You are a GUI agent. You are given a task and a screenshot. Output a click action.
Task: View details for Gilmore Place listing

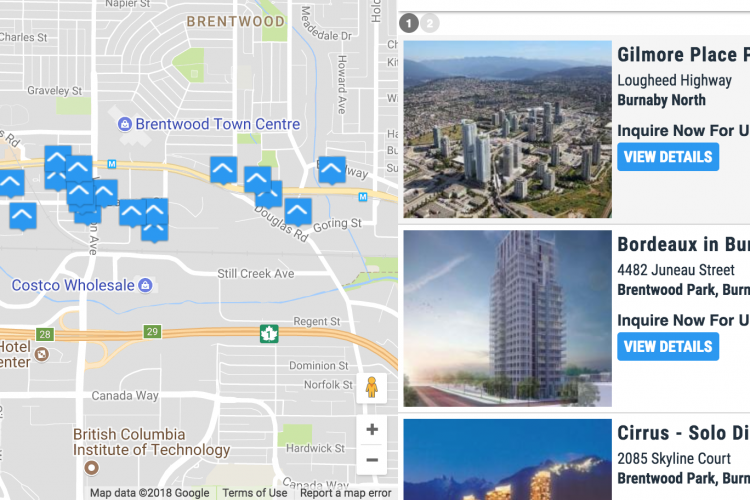[668, 157]
